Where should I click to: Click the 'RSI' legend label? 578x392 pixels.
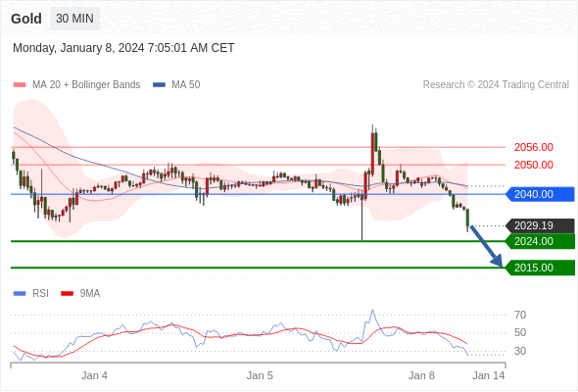(40, 294)
